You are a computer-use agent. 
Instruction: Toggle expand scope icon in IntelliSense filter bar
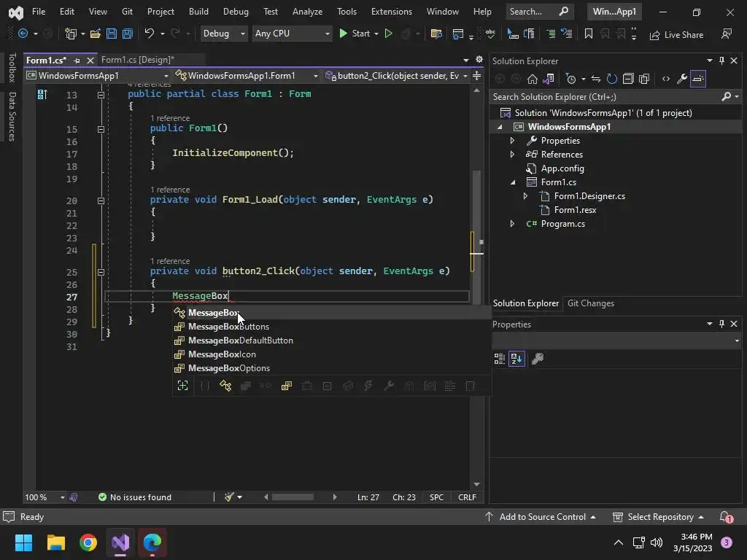[x=183, y=386]
